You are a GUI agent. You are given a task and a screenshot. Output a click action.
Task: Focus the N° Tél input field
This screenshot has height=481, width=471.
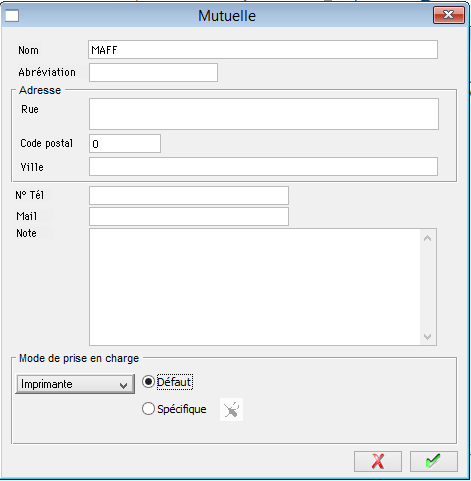pyautogui.click(x=189, y=195)
